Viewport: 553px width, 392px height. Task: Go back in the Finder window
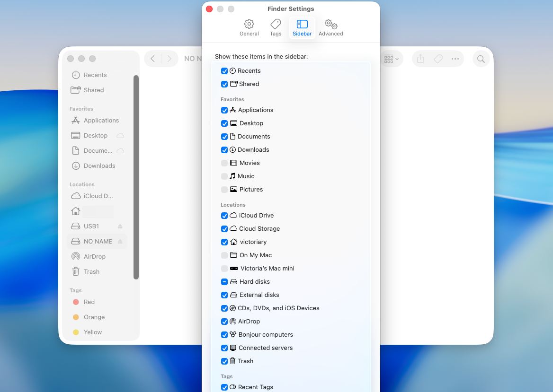(153, 59)
